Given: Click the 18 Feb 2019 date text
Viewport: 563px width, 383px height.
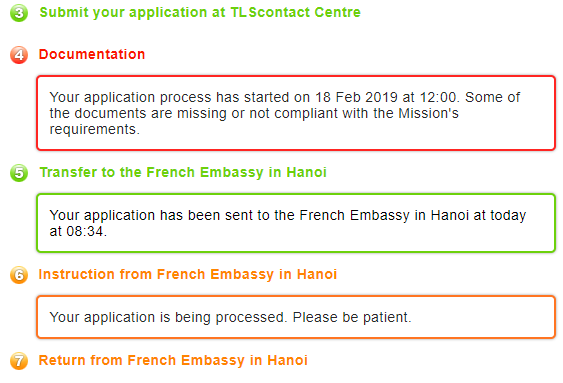Looking at the screenshot, I should [x=356, y=97].
